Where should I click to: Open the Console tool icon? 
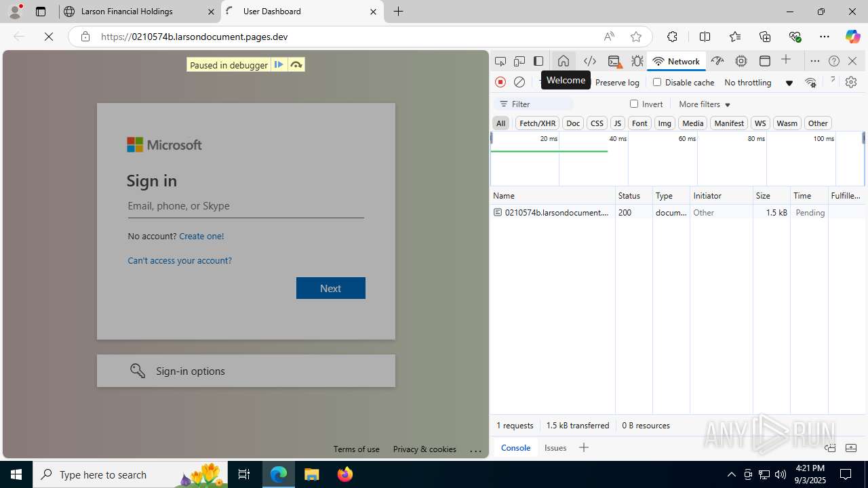tap(614, 61)
